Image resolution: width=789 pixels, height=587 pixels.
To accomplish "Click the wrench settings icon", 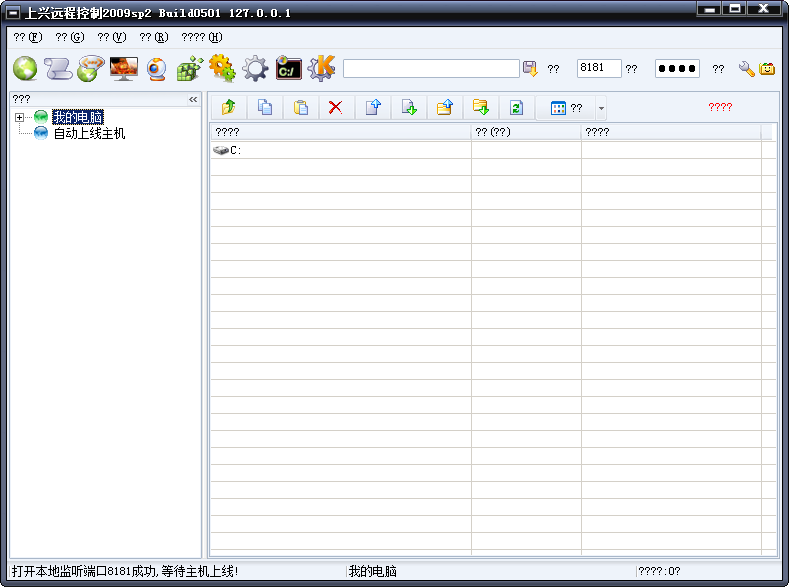I will coord(746,69).
